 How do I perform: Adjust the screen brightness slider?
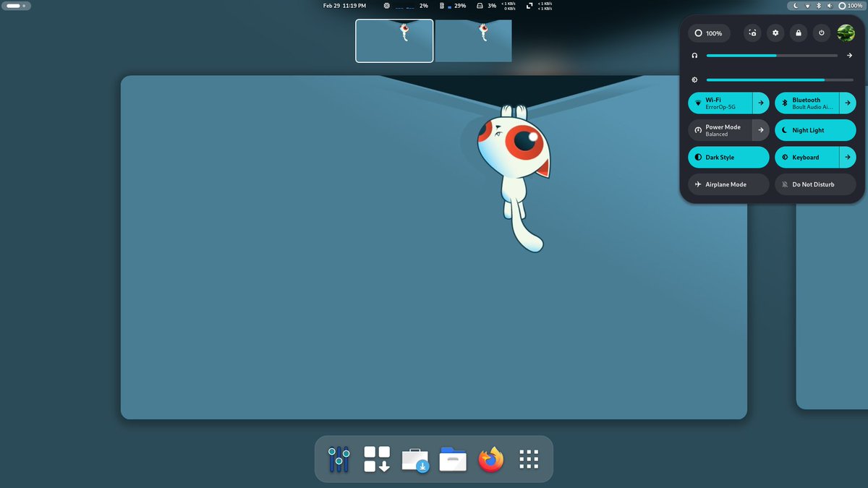click(779, 80)
